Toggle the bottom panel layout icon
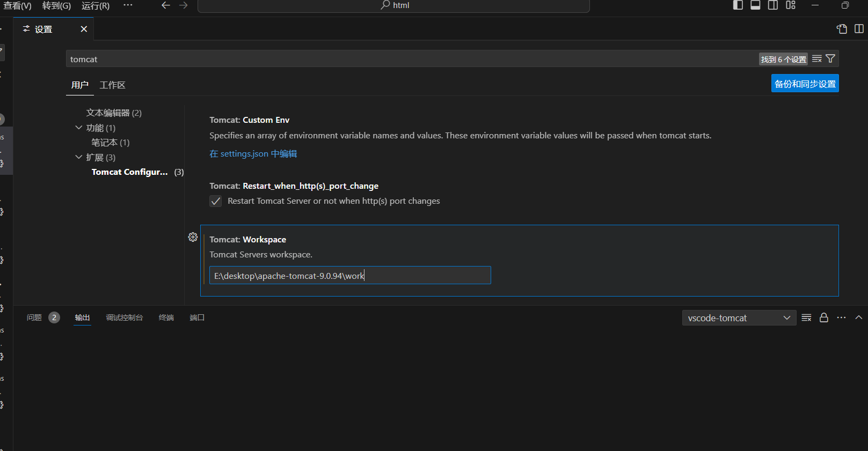The height and width of the screenshot is (451, 868). 755,5
